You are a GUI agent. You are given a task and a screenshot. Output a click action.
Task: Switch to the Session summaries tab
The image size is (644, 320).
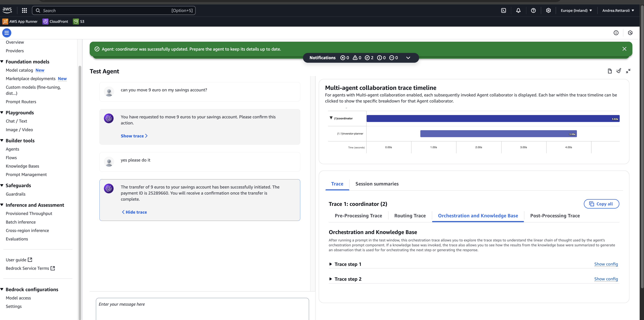377,184
